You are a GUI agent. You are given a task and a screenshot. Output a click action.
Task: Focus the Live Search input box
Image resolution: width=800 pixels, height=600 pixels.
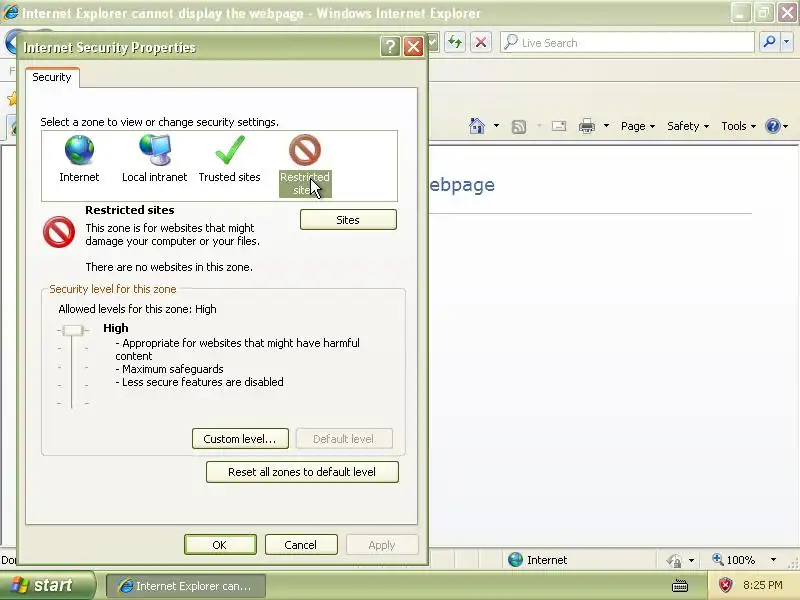tap(628, 42)
